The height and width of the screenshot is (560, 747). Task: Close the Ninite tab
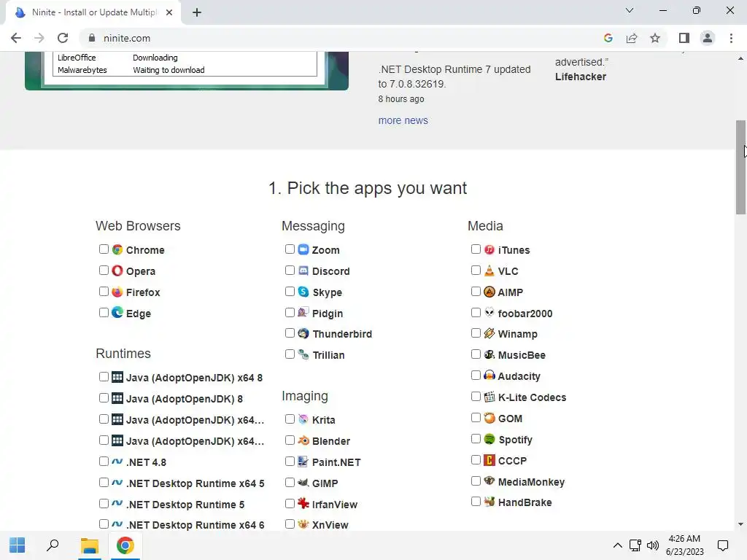[169, 12]
